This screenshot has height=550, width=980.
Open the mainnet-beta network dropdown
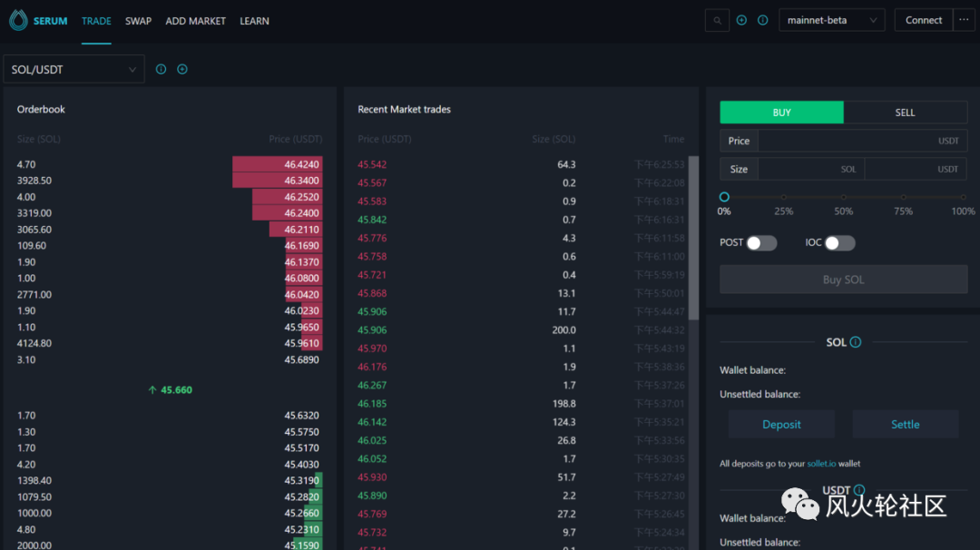point(831,20)
